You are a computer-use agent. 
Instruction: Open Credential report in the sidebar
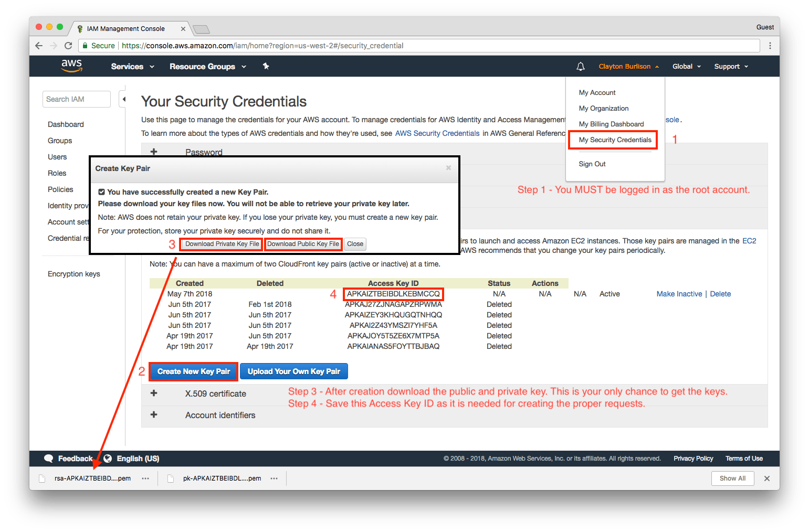[69, 238]
